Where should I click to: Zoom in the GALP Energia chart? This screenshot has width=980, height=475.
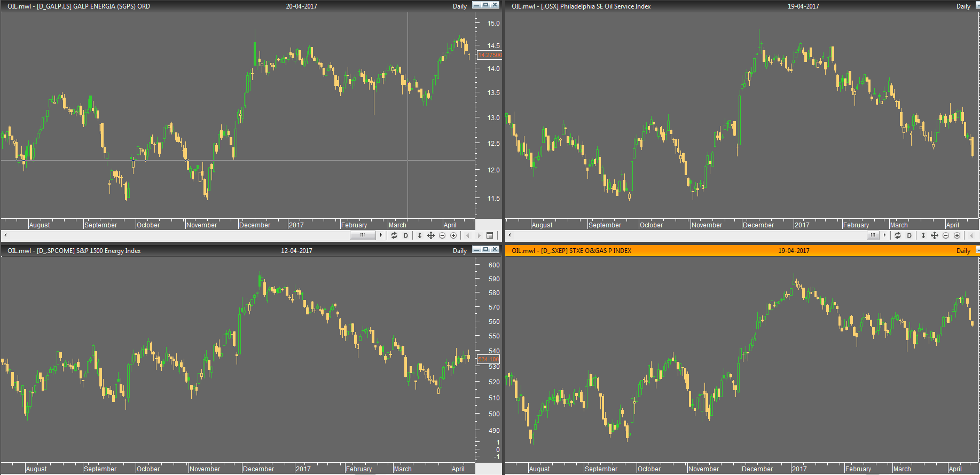tap(453, 235)
